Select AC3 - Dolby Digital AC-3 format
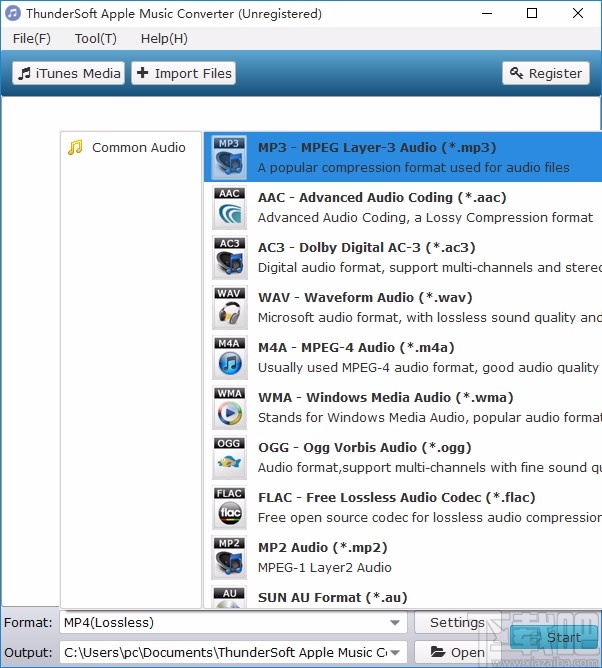The image size is (602, 668). tap(403, 257)
